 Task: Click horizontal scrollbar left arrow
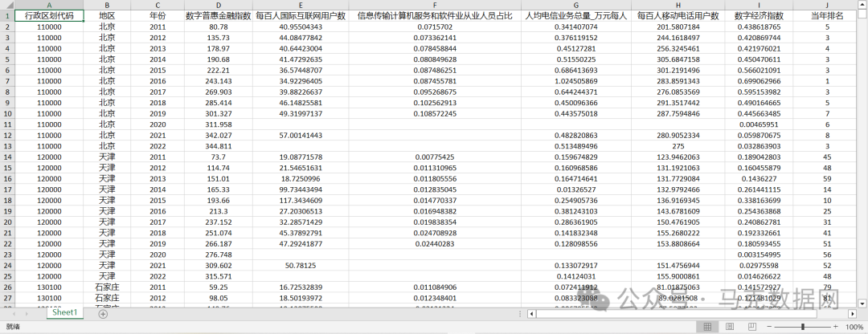[x=531, y=314]
